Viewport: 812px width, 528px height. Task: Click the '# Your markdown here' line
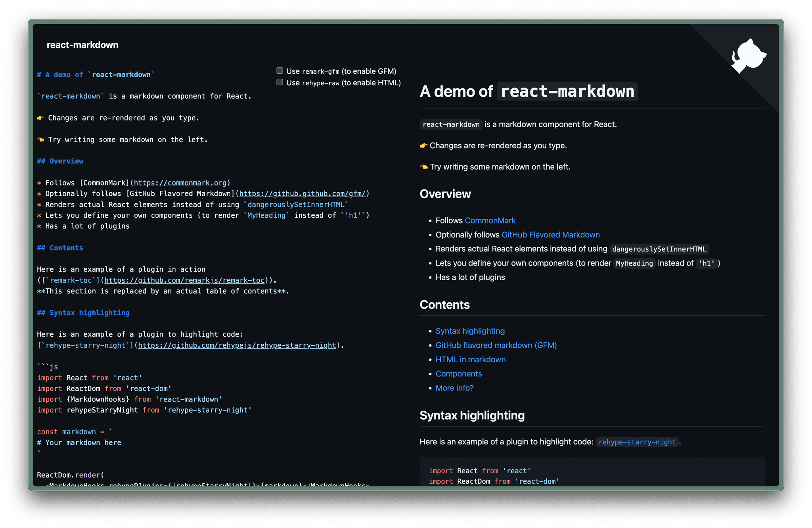click(x=79, y=442)
